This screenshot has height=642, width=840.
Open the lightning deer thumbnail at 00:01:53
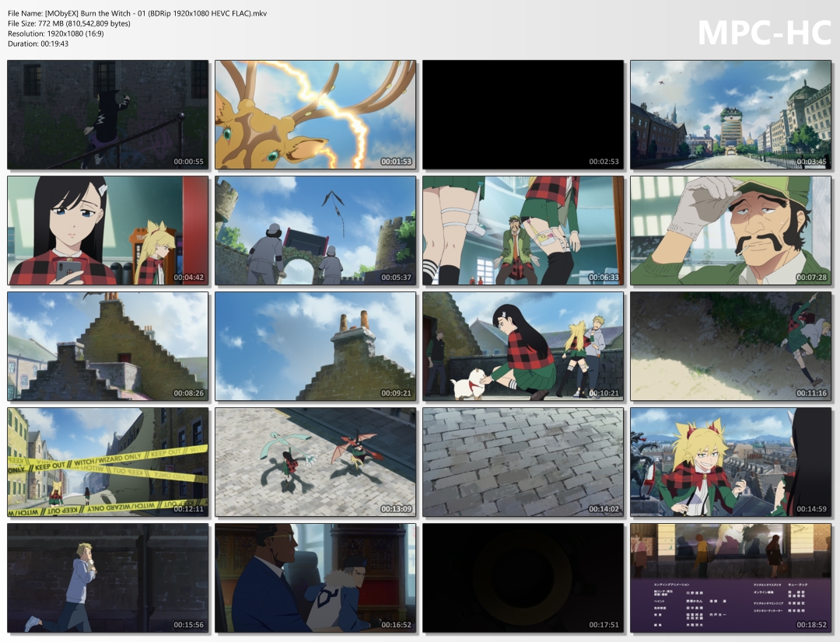coord(316,114)
